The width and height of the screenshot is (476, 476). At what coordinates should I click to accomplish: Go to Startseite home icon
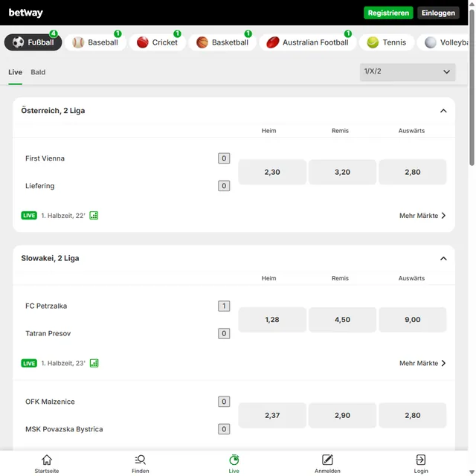coord(47,463)
